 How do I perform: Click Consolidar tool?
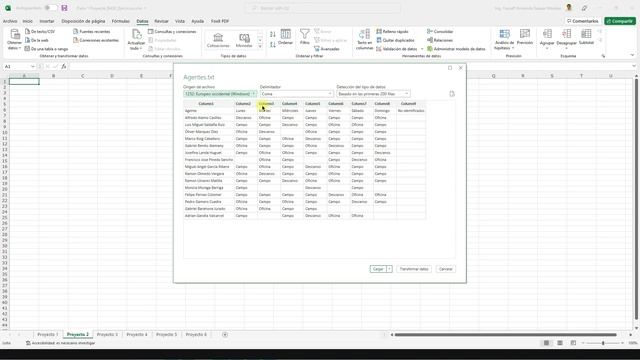click(440, 31)
